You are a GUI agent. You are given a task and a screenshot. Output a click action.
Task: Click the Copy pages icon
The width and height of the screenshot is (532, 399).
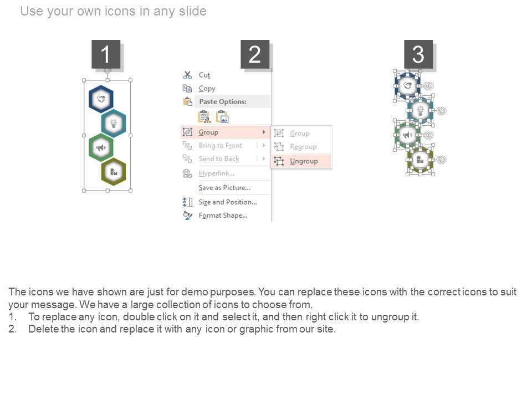pos(187,88)
